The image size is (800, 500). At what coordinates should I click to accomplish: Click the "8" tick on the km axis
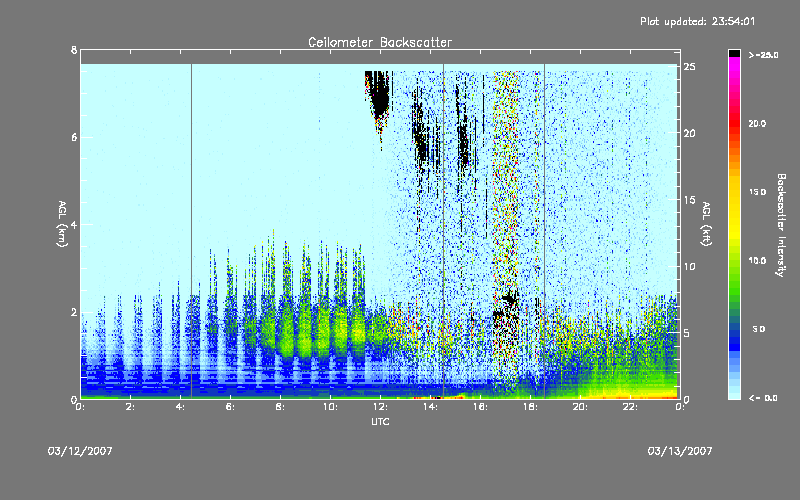point(74,50)
